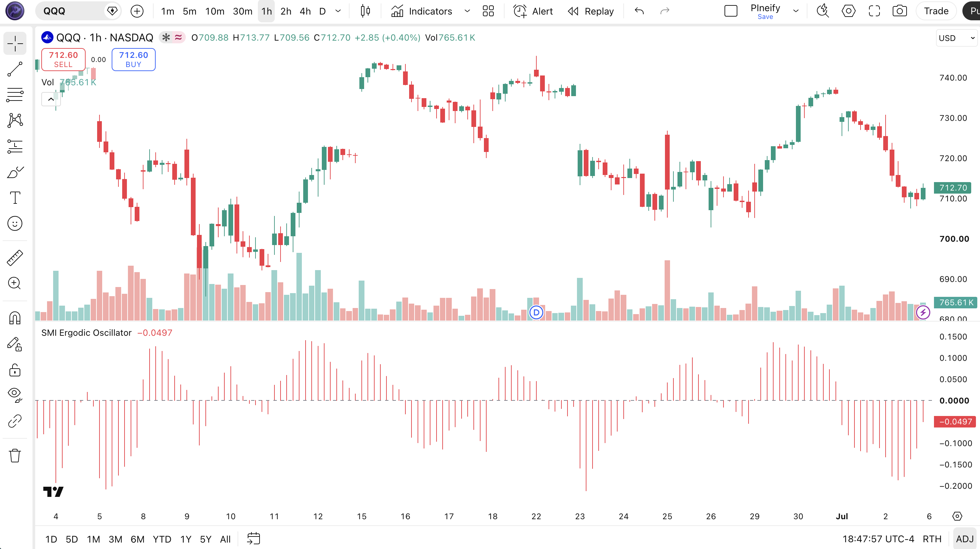Click the user profile avatar

coord(15,10)
